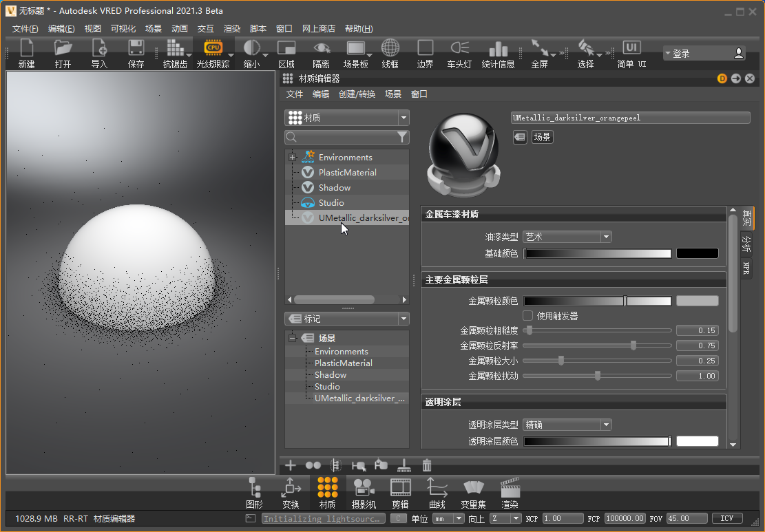Screen dimensions: 765x532
Task: Open the 单位 mm units dropdown
Action: point(448,518)
